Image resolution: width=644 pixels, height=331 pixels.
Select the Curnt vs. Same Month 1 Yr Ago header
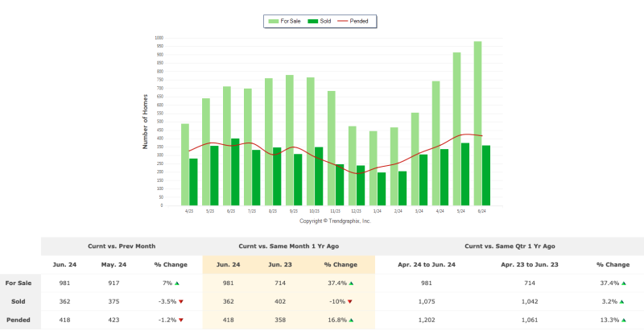288,246
